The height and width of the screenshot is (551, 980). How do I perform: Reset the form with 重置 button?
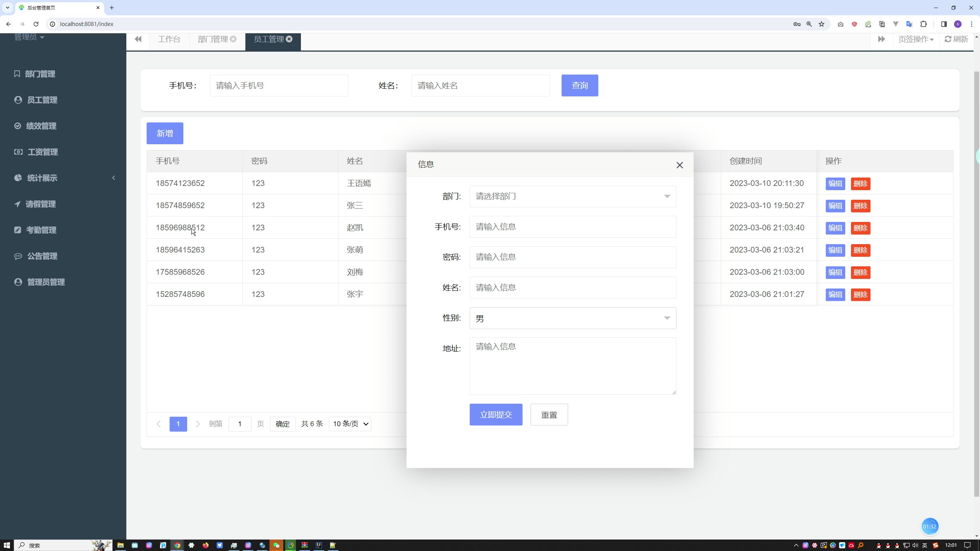549,414
